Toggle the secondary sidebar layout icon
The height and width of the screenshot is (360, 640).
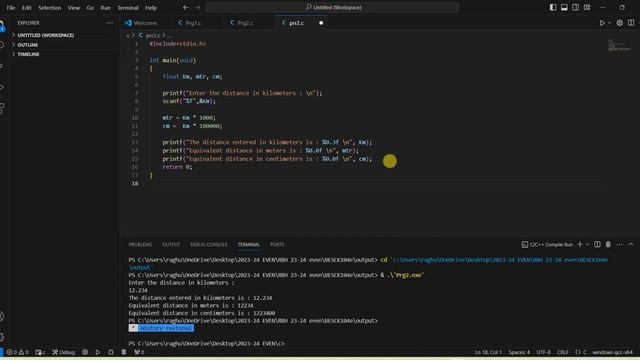576,7
